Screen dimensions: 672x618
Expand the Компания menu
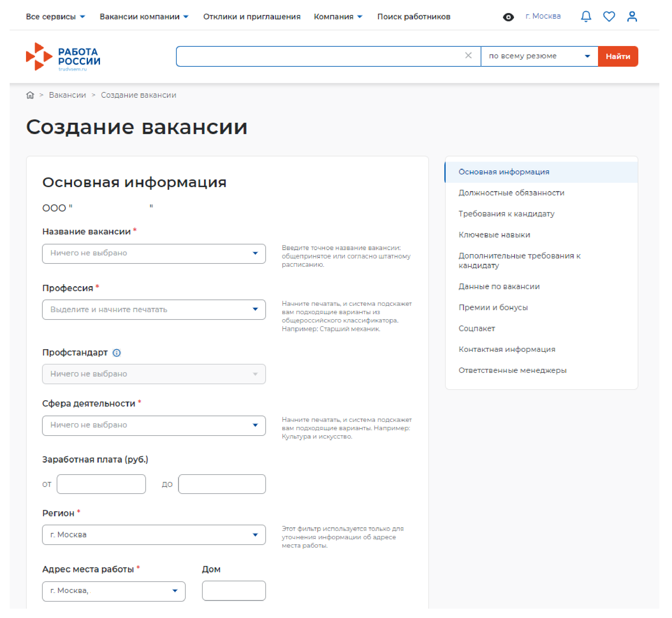pos(338,17)
